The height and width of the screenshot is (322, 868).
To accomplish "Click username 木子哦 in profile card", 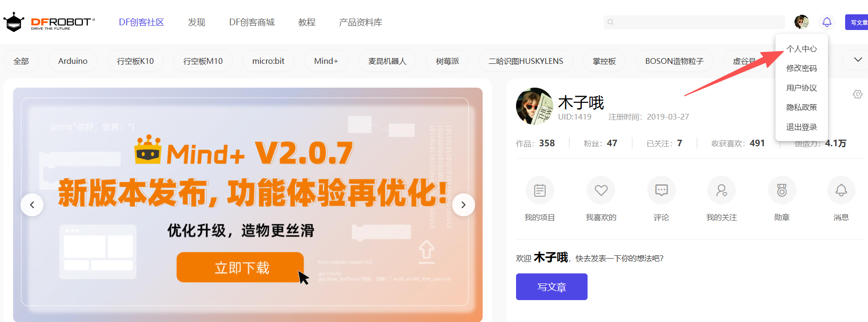I will pos(581,102).
